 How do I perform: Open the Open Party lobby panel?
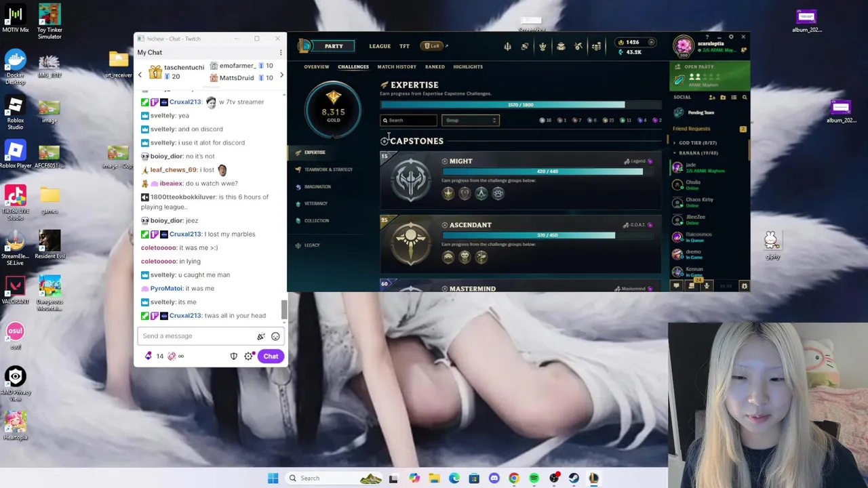pyautogui.click(x=709, y=77)
